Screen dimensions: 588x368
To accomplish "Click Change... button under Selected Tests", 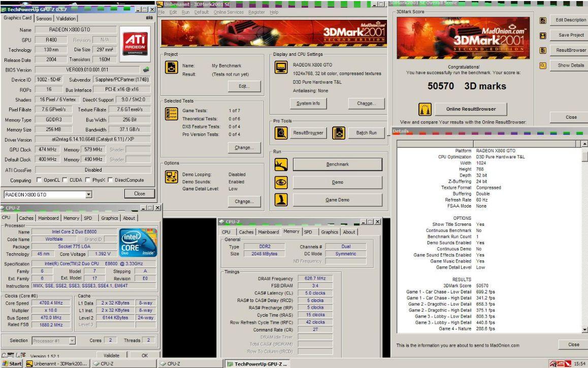I will coord(244,148).
